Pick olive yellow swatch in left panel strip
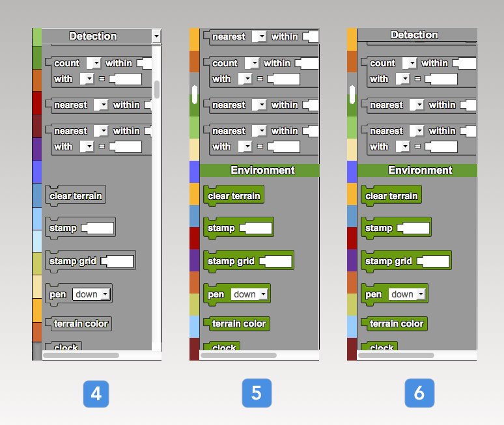 (37, 264)
